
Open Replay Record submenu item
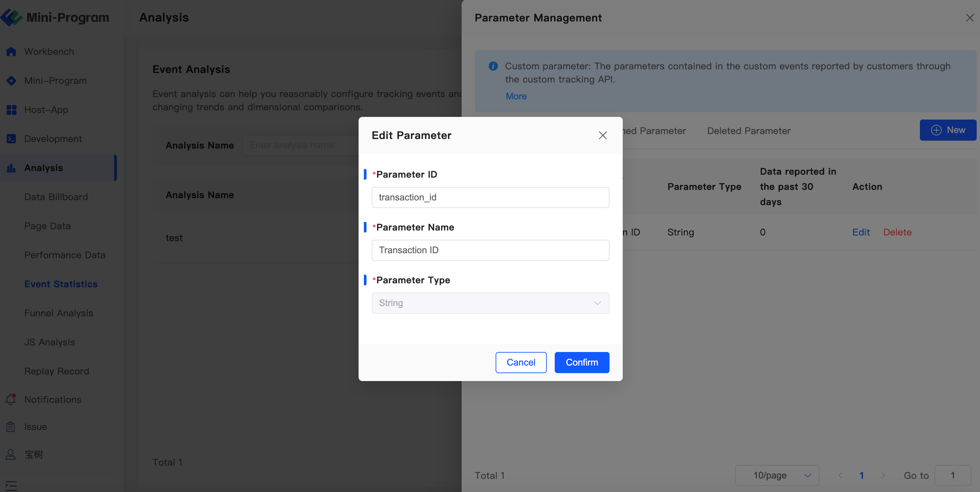point(57,371)
